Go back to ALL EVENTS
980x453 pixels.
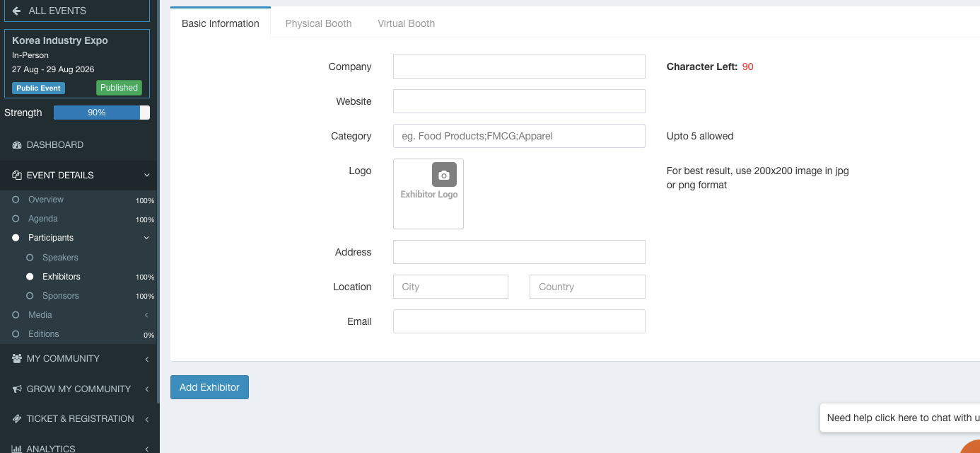click(x=77, y=11)
